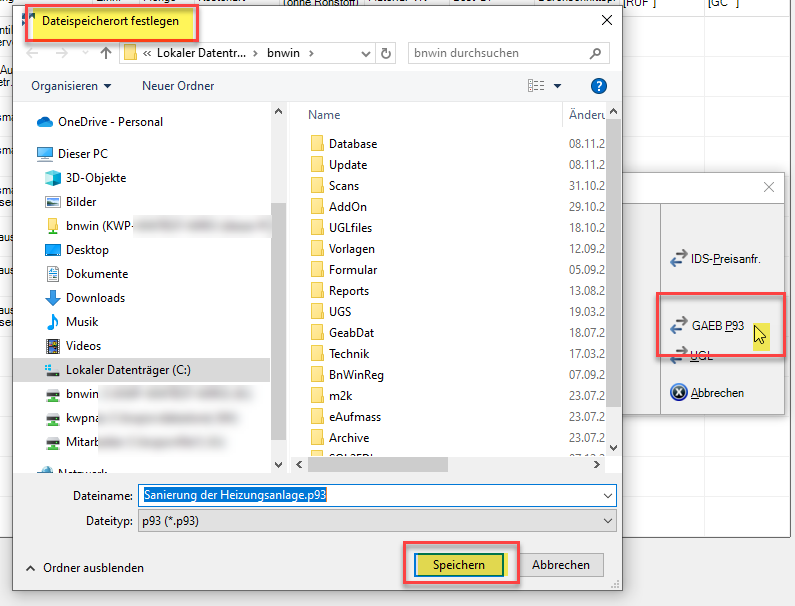Click the bnwin breadcrumb segment
795x606 pixels.
tap(283, 53)
